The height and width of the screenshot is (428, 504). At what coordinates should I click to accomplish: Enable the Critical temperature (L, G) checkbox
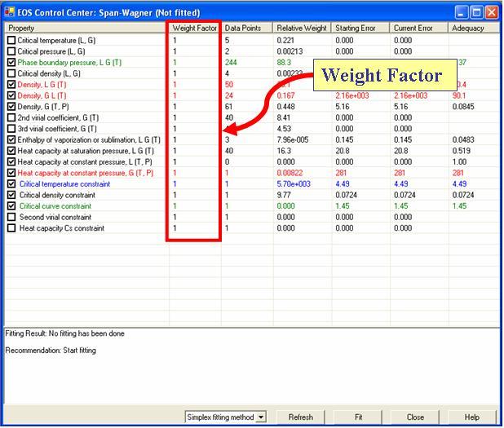(x=11, y=40)
